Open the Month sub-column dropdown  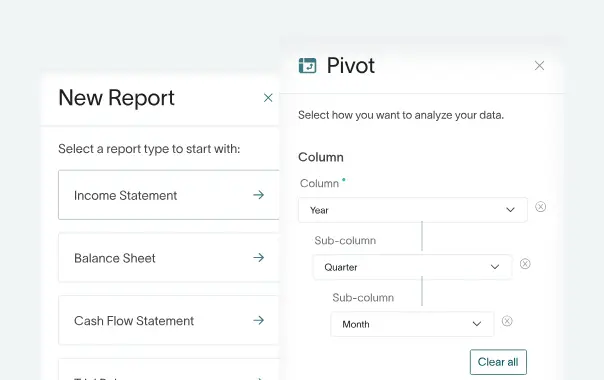pyautogui.click(x=412, y=324)
